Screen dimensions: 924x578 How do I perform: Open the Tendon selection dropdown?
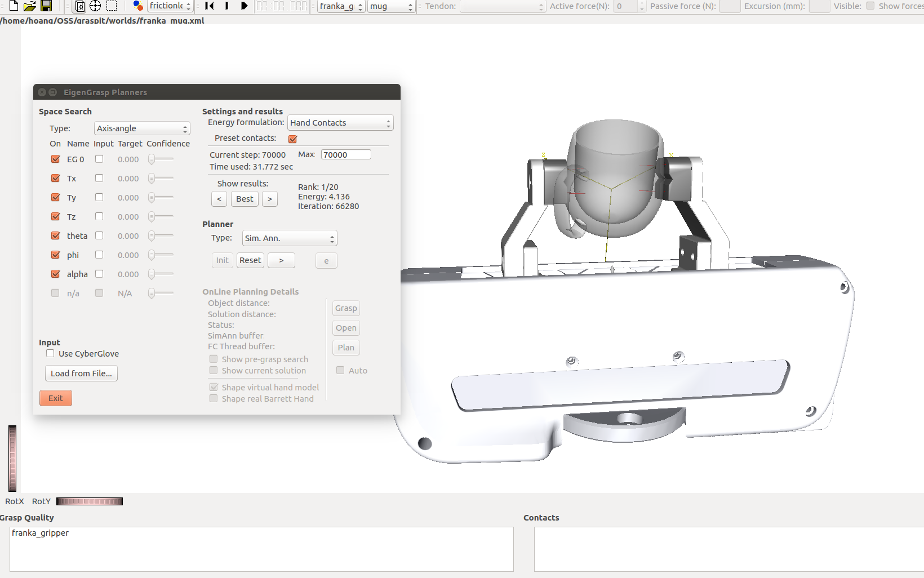[503, 6]
